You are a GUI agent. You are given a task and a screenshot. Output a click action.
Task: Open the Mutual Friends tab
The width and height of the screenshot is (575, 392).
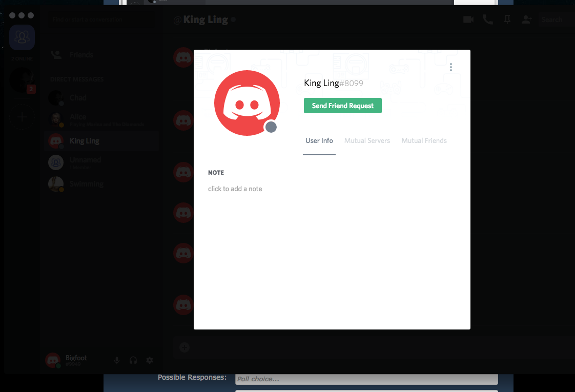coord(424,141)
